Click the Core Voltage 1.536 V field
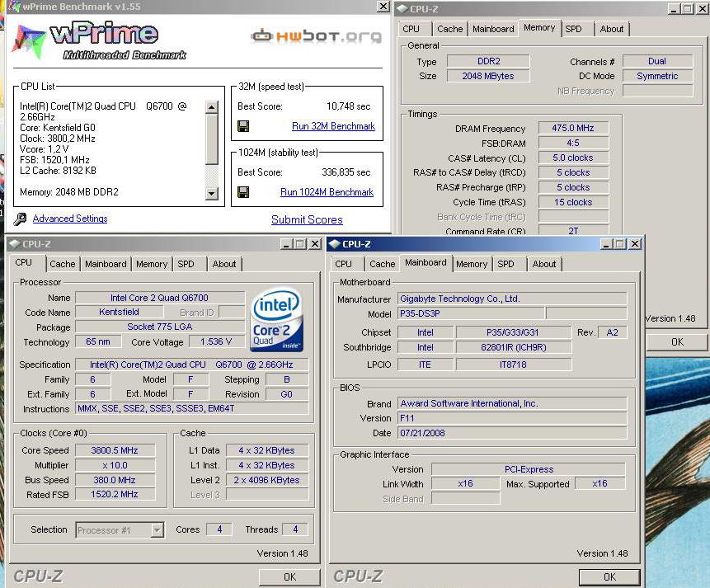This screenshot has height=588, width=710. click(216, 341)
